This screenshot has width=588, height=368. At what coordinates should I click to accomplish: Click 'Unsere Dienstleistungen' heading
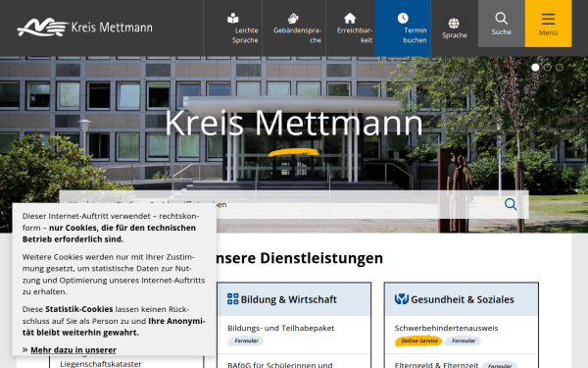[299, 258]
